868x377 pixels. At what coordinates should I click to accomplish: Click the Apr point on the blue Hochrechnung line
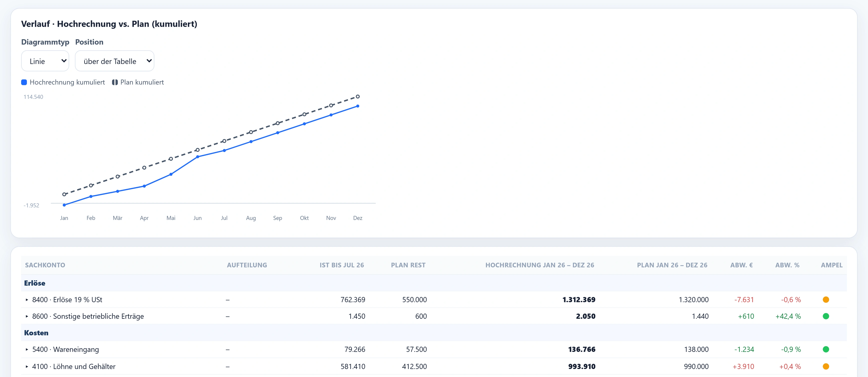(x=144, y=186)
